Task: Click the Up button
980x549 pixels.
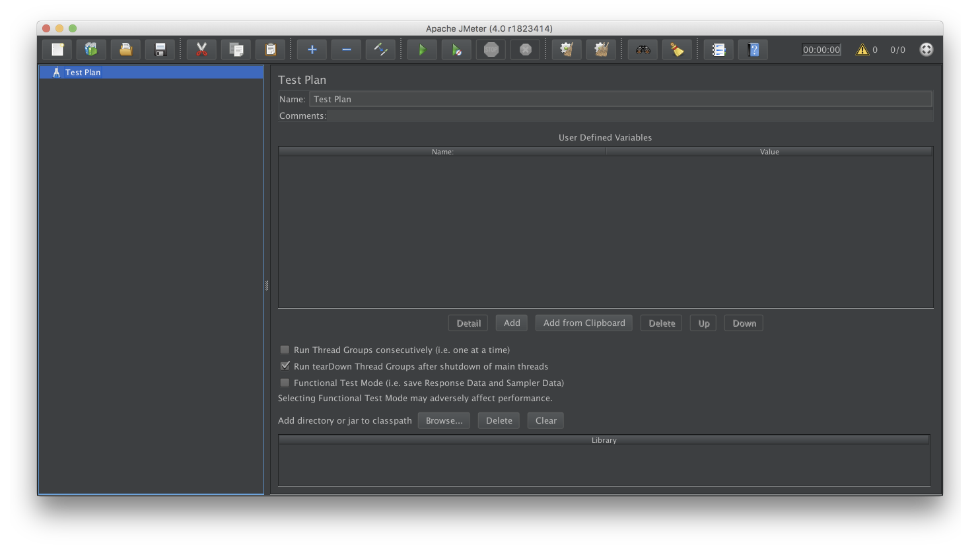Action: click(x=704, y=323)
